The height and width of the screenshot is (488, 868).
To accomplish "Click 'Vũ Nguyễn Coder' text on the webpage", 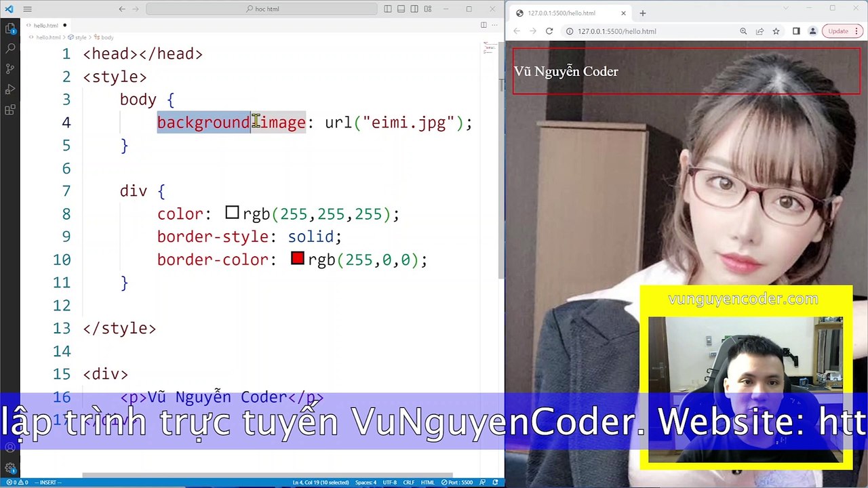I will 566,71.
